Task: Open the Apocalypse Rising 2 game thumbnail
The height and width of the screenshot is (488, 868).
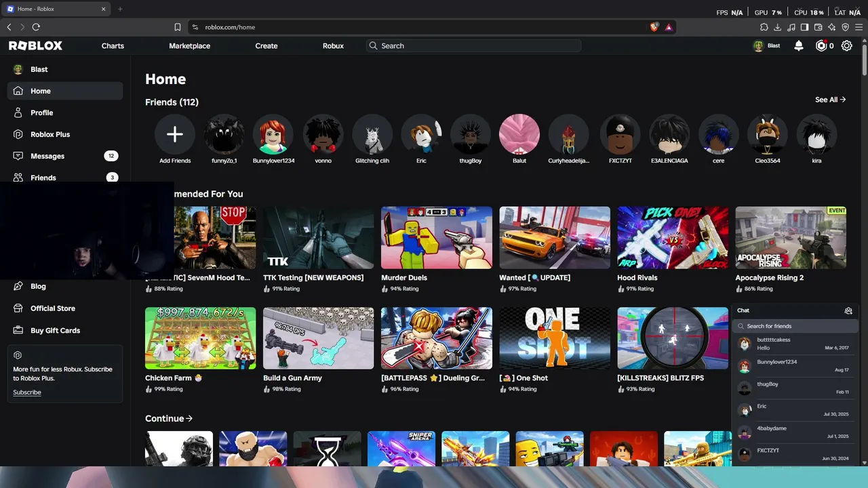Action: (x=791, y=238)
